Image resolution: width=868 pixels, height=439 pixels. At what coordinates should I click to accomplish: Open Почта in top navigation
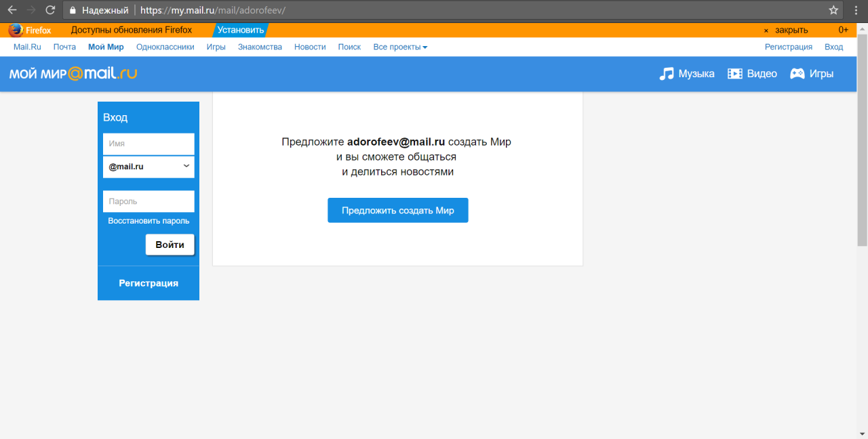[x=64, y=47]
